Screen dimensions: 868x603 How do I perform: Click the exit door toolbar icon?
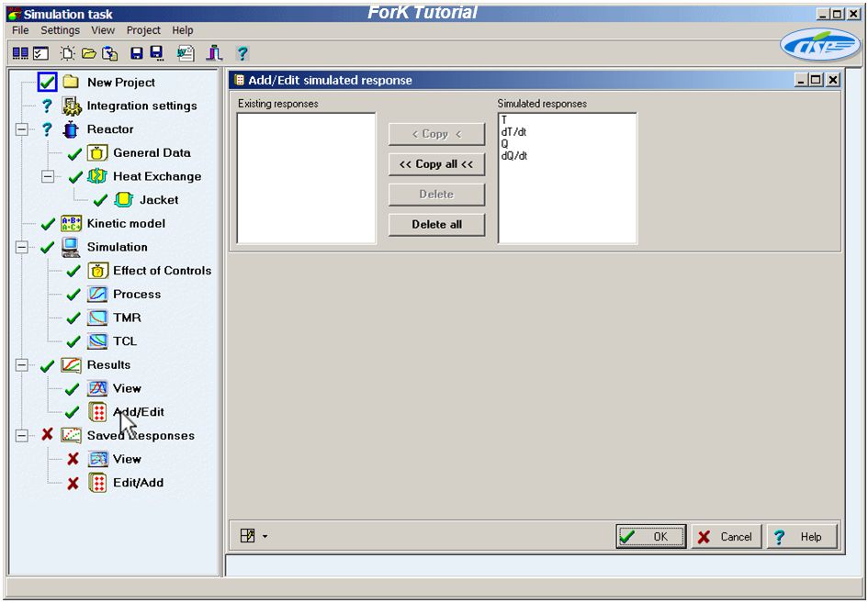(214, 53)
